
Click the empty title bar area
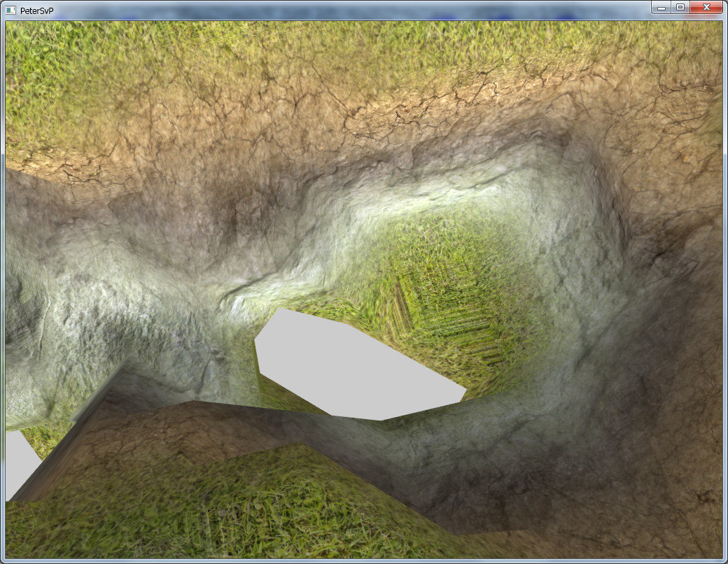350,10
